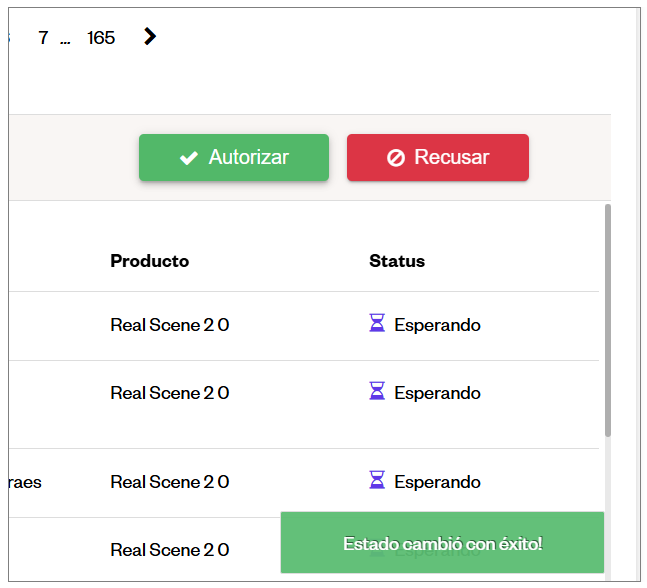The height and width of the screenshot is (588, 647).
Task: Sort by the Producto column header
Action: (149, 261)
